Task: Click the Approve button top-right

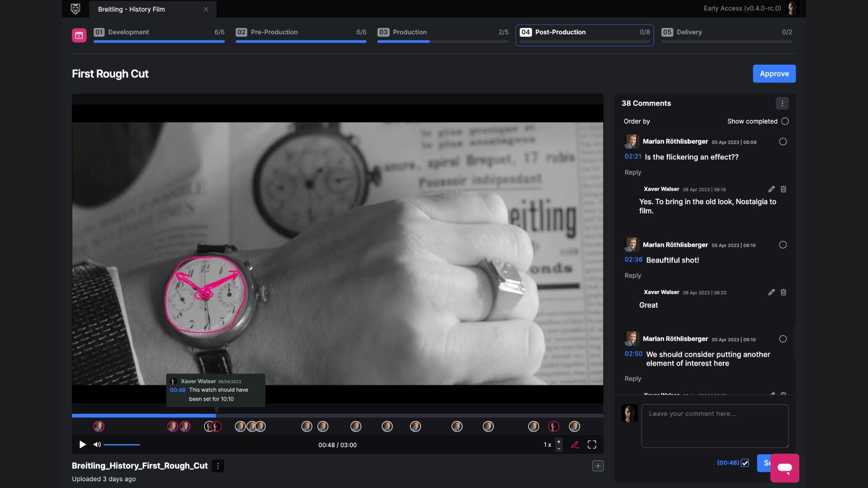Action: tap(774, 73)
